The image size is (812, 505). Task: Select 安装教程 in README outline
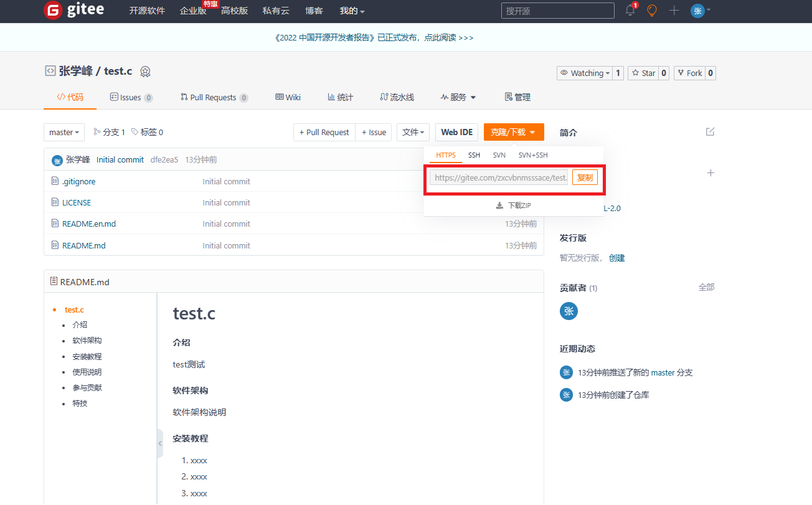pos(87,357)
